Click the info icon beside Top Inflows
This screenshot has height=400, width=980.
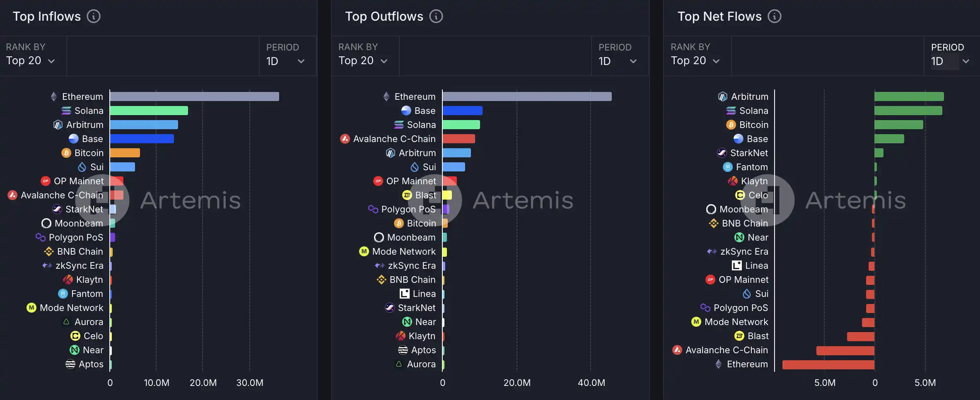[x=94, y=17]
